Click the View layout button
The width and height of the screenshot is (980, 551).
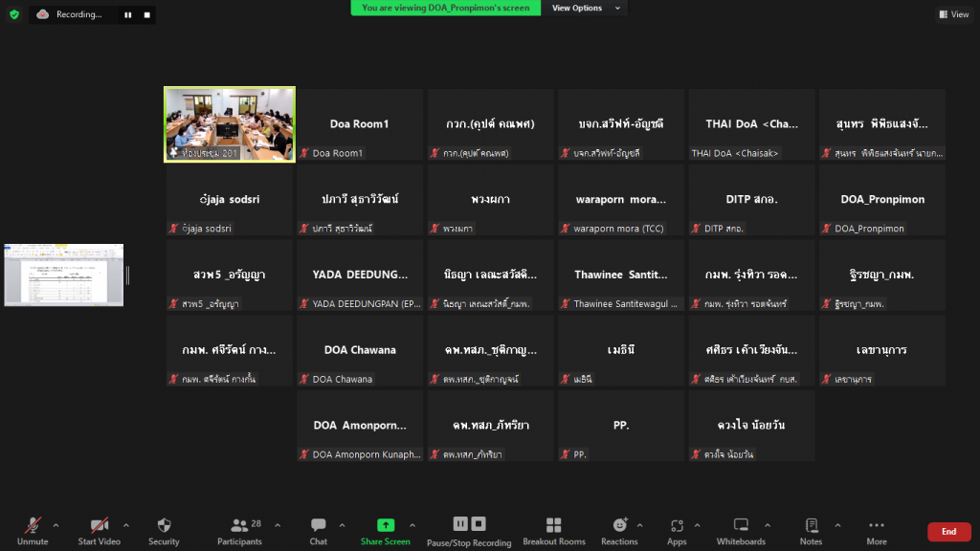click(x=954, y=14)
